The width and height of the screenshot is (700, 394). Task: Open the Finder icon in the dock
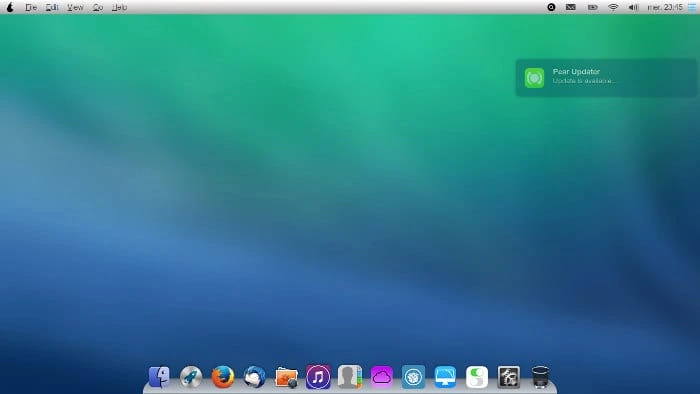tap(159, 377)
